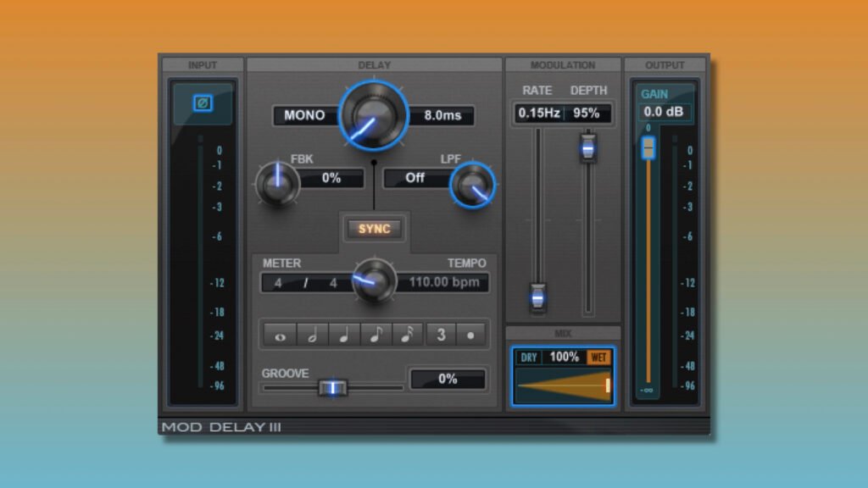This screenshot has width=868, height=488.
Task: Click the 100% mix value field
Action: [564, 358]
